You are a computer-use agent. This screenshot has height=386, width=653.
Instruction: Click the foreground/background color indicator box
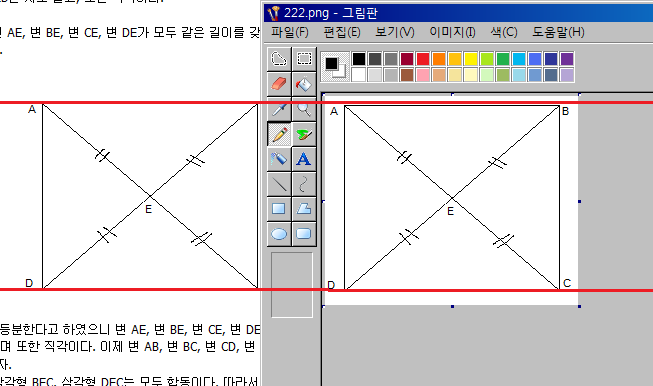point(335,67)
